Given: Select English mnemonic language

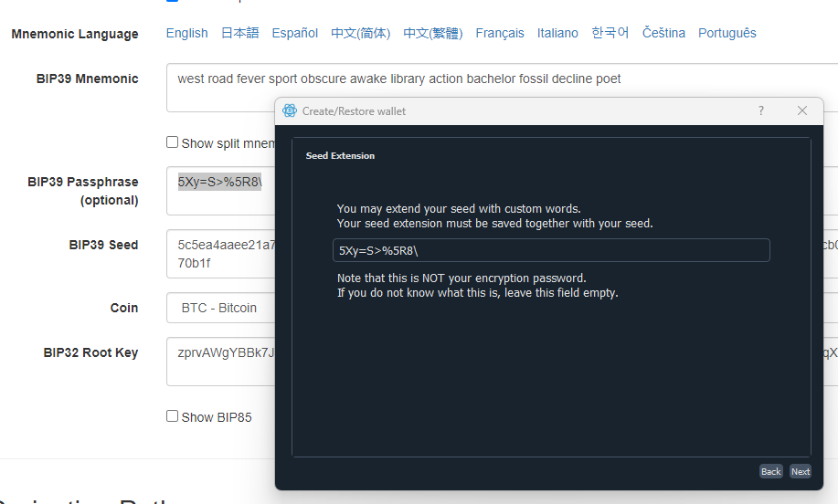Looking at the screenshot, I should tap(187, 33).
